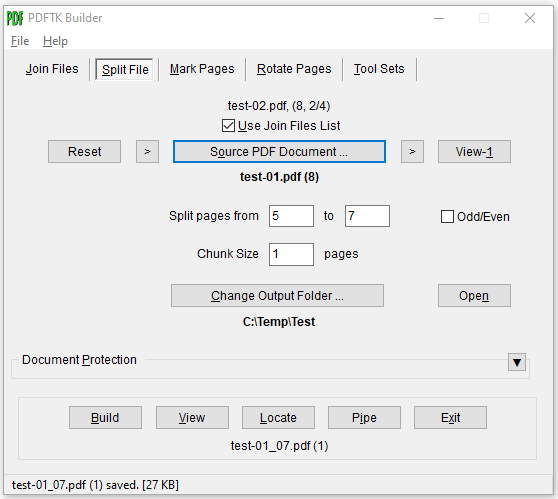Click the Reset button
The width and height of the screenshot is (558, 499).
(84, 152)
